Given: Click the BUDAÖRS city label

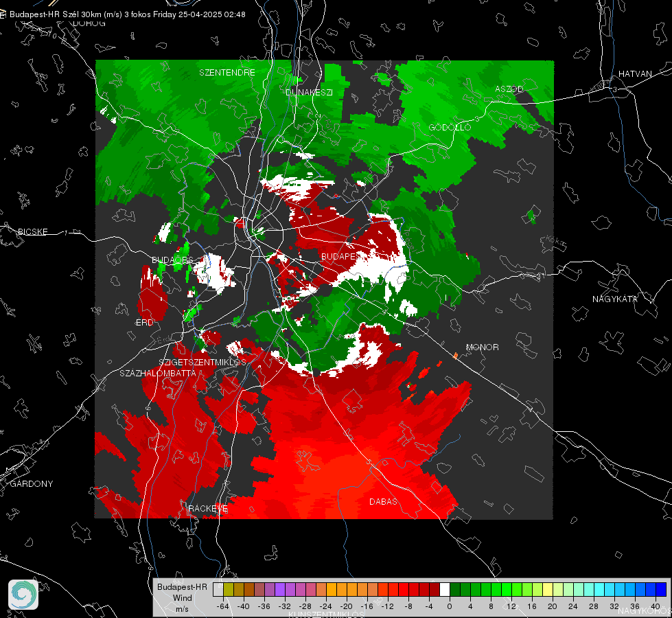Looking at the screenshot, I should pos(172,260).
